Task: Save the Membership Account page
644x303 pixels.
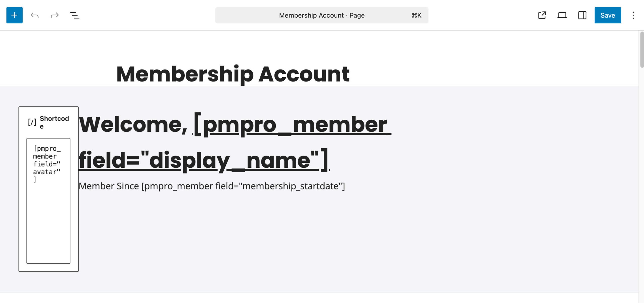Action: [608, 15]
